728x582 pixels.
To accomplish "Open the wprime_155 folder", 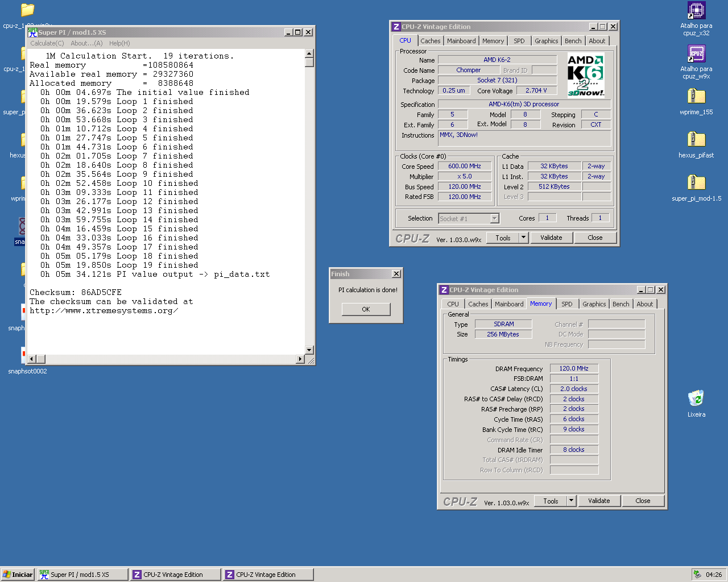I will (696, 97).
